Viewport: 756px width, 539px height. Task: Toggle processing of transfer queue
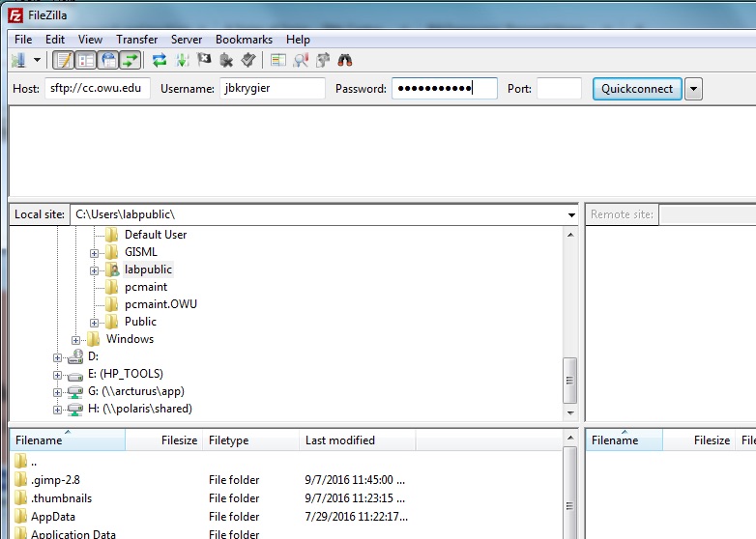[x=183, y=60]
